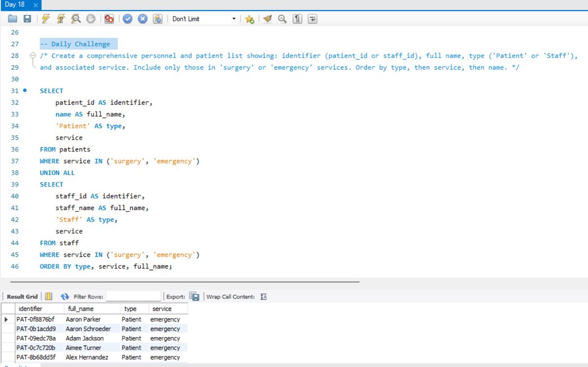Sort by the identifier column header
The image size is (588, 367).
tap(39, 309)
